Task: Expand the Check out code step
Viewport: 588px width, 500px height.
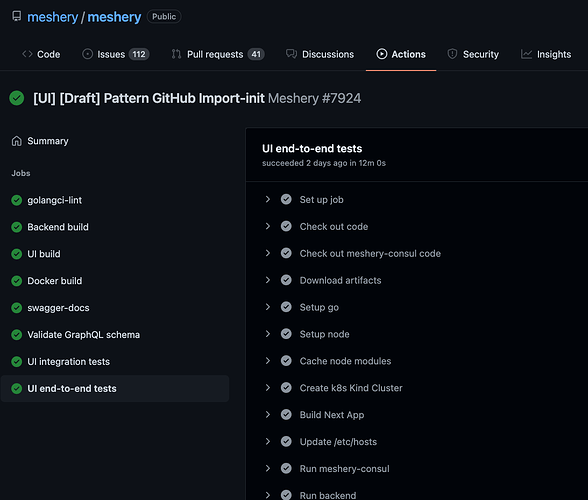Action: coord(268,226)
